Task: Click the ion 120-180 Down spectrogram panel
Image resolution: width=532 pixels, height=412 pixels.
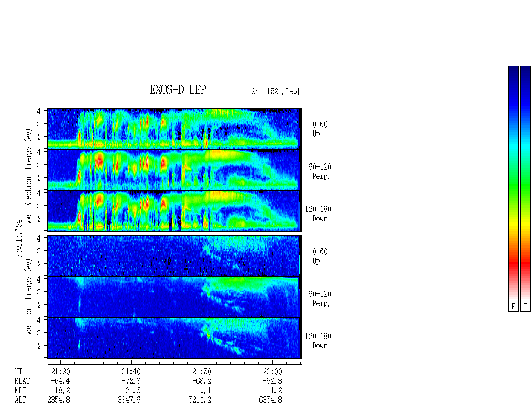Action: tap(174, 339)
